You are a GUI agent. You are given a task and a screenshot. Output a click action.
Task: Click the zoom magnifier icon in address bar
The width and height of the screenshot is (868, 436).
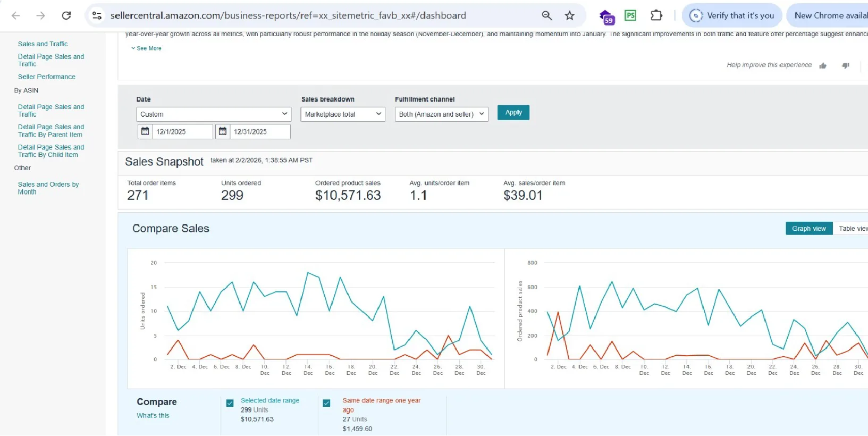tap(546, 15)
